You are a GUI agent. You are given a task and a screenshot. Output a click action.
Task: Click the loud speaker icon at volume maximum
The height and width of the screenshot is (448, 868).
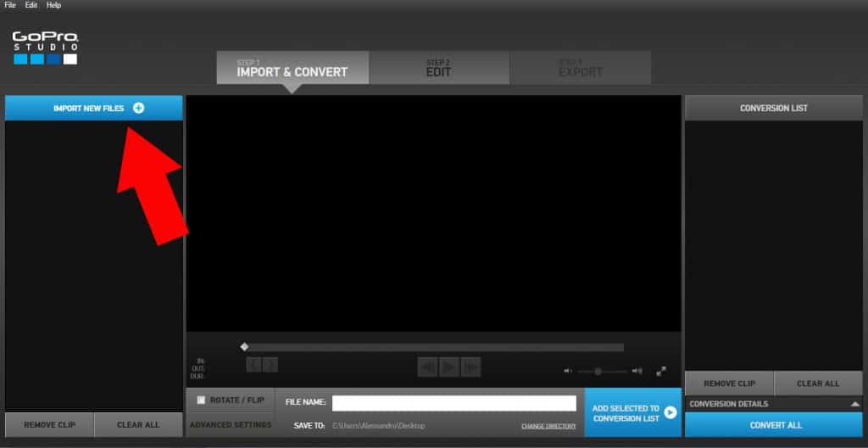pos(637,371)
